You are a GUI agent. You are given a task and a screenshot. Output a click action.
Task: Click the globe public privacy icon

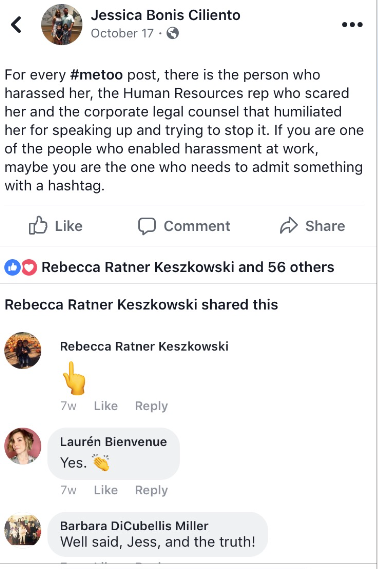click(173, 33)
